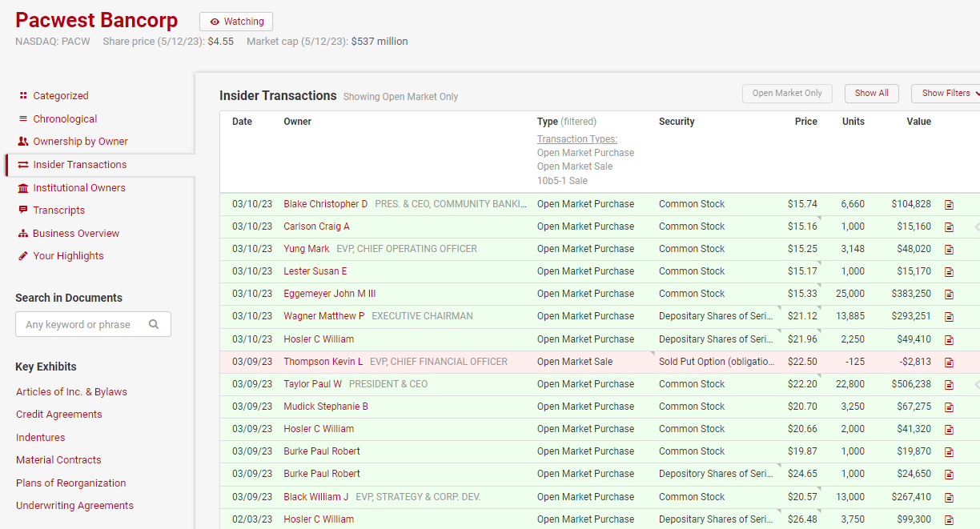The image size is (980, 529).
Task: Open filing document for Carlson Craig A row
Action: [949, 226]
